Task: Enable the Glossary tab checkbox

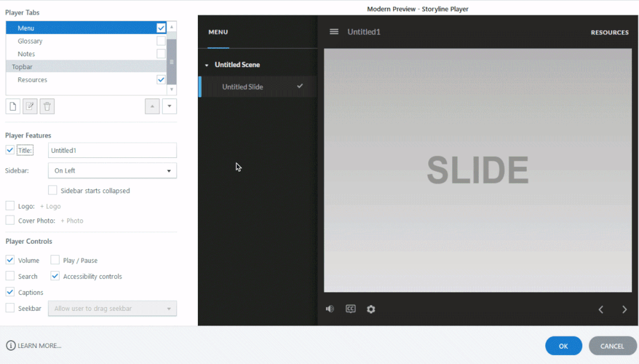Action: pos(161,41)
